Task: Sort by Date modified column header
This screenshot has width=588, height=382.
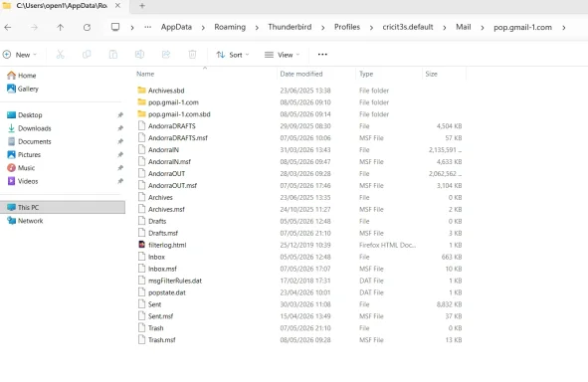Action: point(301,74)
